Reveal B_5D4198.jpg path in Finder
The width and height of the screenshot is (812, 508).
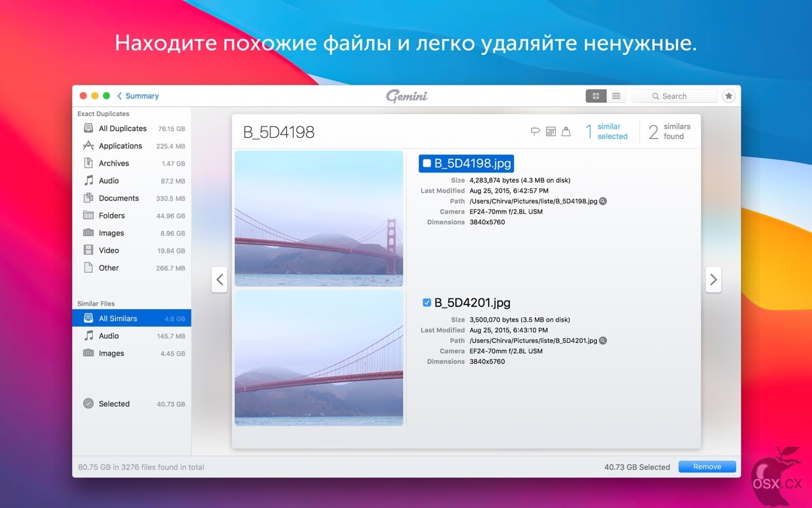(603, 202)
